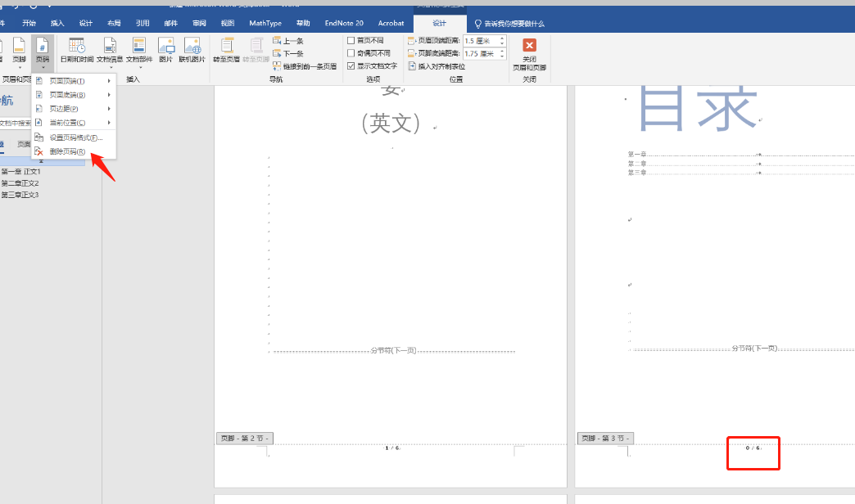Jump to heading 第三章正文3
The height and width of the screenshot is (504, 855).
20,195
